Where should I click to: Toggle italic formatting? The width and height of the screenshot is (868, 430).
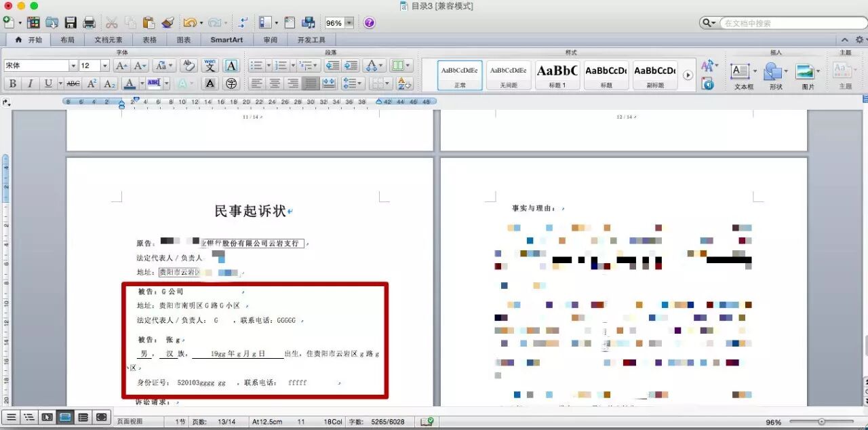point(30,83)
